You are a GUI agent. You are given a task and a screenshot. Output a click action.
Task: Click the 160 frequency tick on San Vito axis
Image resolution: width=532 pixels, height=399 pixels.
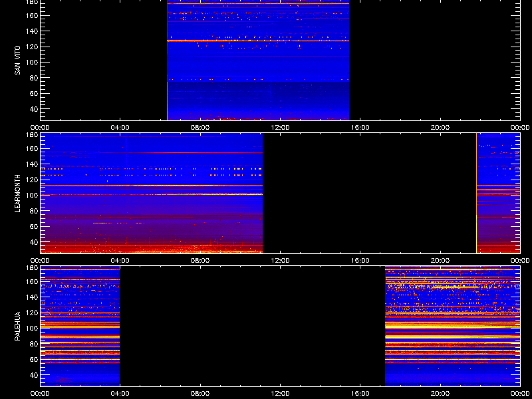(x=32, y=15)
